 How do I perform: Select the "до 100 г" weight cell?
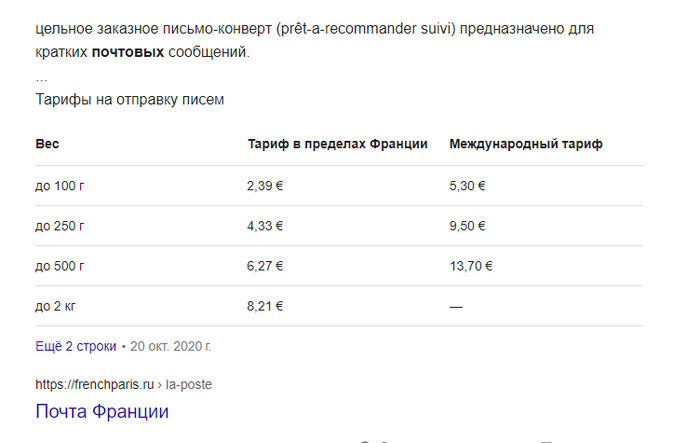(x=60, y=186)
